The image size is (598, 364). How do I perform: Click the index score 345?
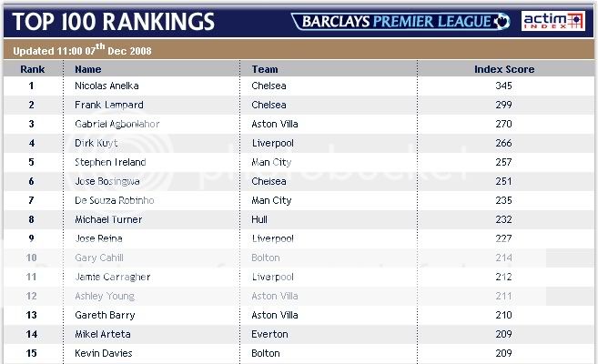(x=504, y=86)
